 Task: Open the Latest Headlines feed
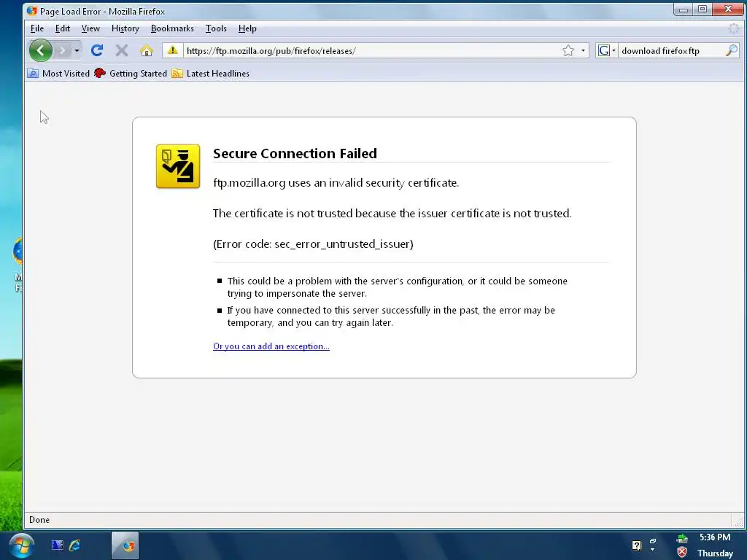coord(210,74)
